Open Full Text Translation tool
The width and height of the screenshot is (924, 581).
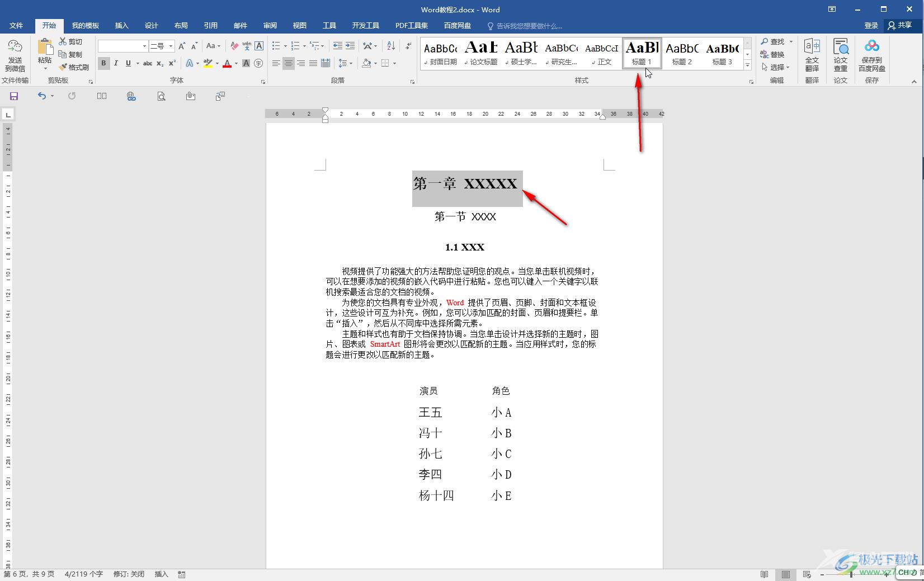pos(812,55)
